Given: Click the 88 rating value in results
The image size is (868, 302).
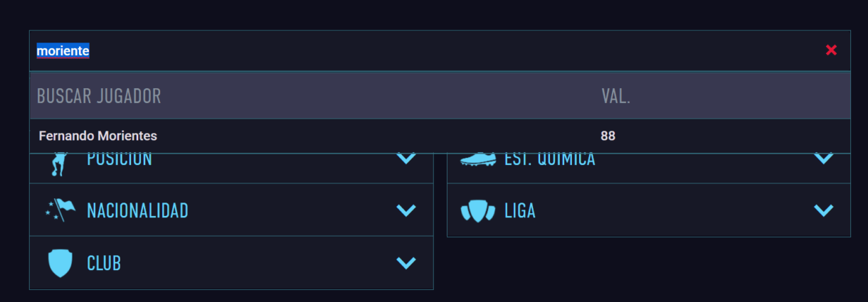Looking at the screenshot, I should pos(608,136).
